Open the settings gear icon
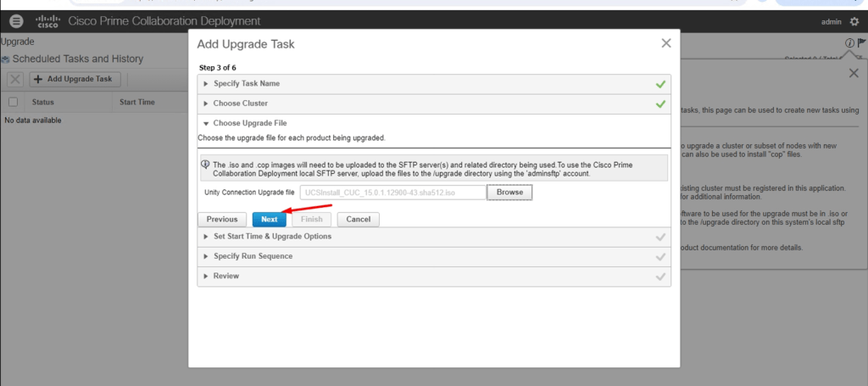Image resolution: width=868 pixels, height=386 pixels. pyautogui.click(x=854, y=21)
